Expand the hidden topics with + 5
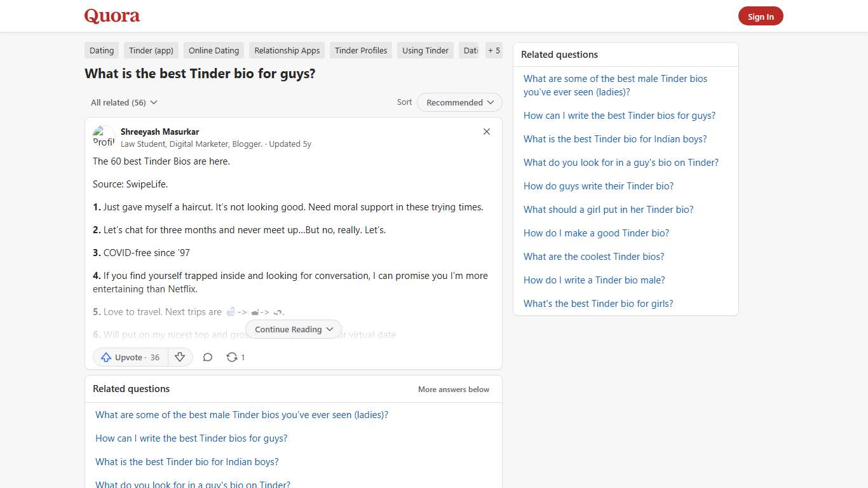The height and width of the screenshot is (488, 868). (494, 50)
